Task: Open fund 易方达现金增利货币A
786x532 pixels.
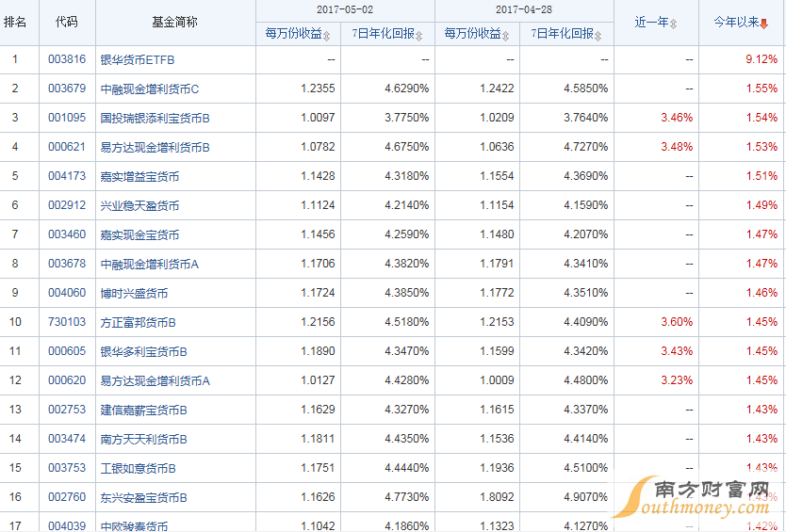Action: [x=155, y=380]
